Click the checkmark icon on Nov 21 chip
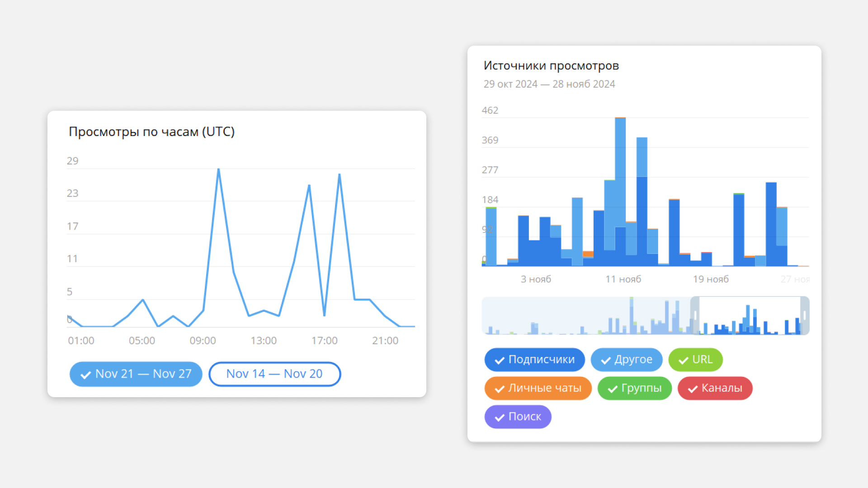Viewport: 868px width, 488px height. pos(85,375)
